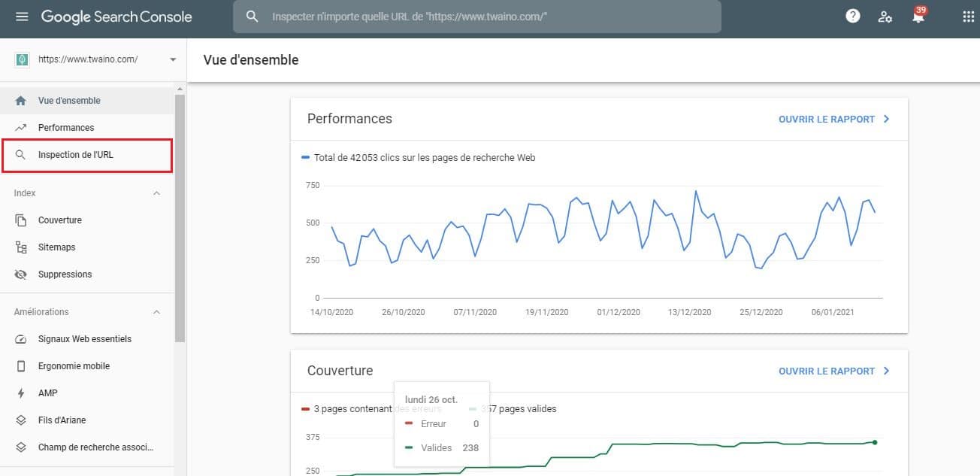This screenshot has height=476, width=980.
Task: Open the Suppressions page
Action: (87, 274)
